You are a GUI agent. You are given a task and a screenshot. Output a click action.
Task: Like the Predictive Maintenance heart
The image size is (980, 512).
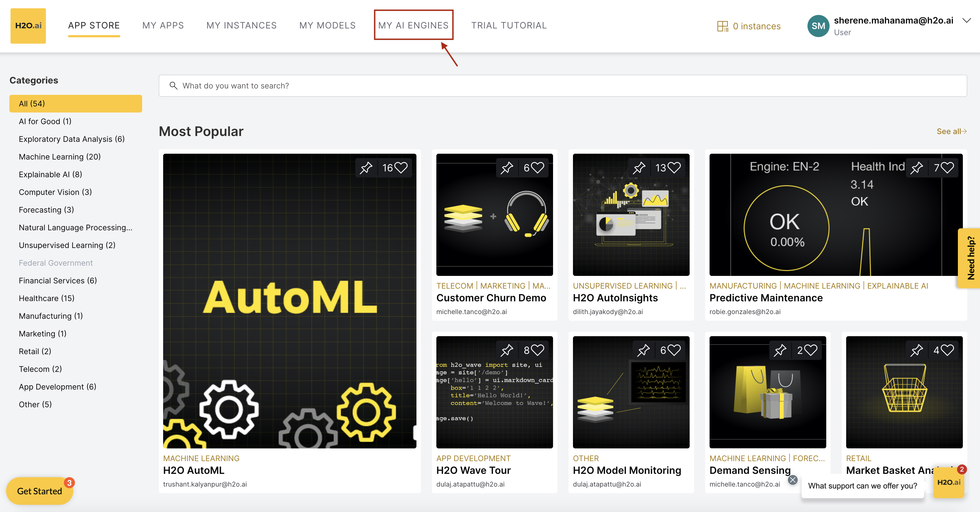pos(947,168)
